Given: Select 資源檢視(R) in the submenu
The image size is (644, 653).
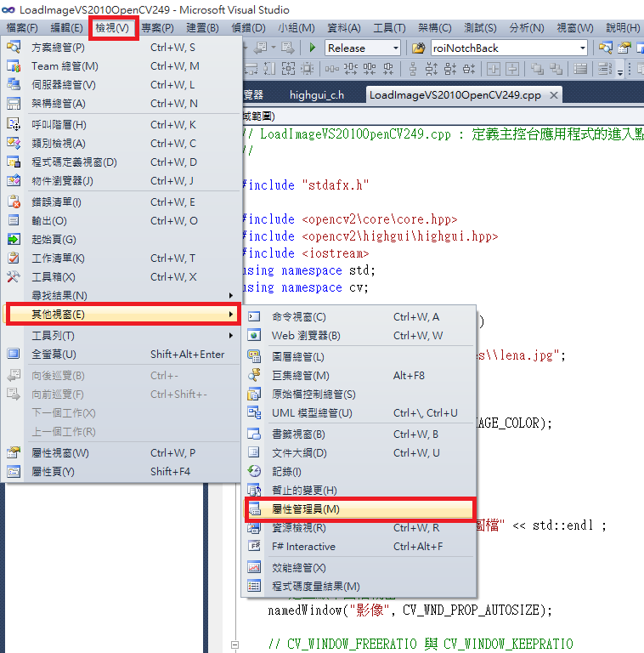Looking at the screenshot, I should pos(360,528).
